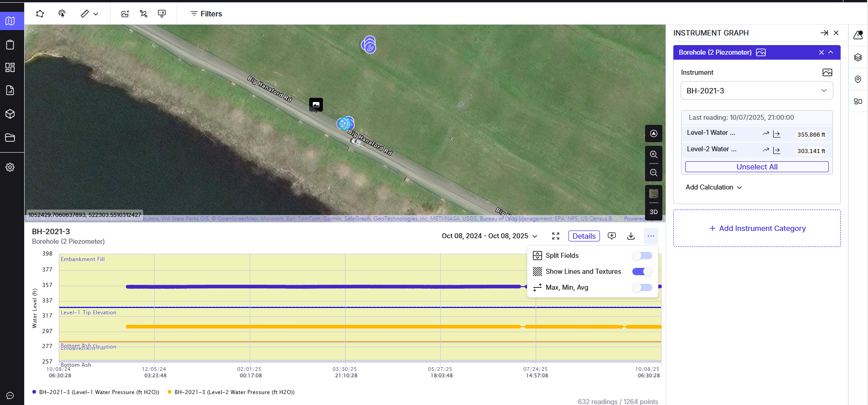Switch map to 3D view
Viewport: 868px width, 405px height.
[653, 212]
